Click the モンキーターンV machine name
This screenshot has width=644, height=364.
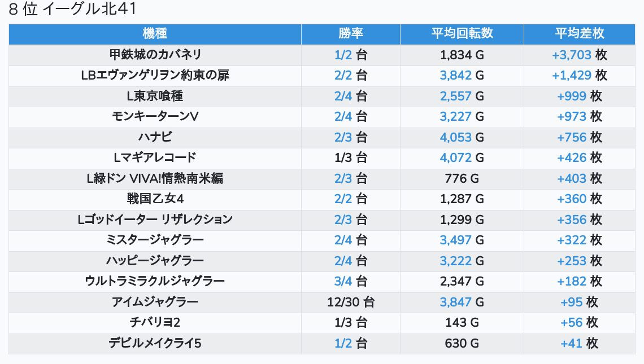tap(155, 116)
